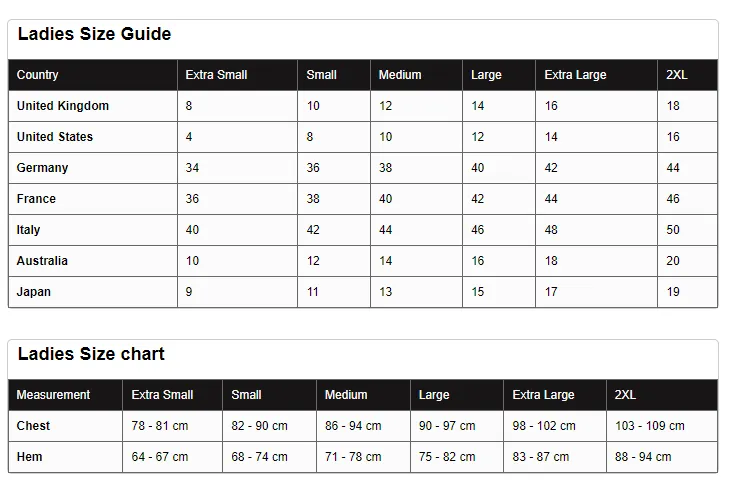Click the Hem row label
Viewport: 734px width, 490px height.
pyautogui.click(x=29, y=457)
